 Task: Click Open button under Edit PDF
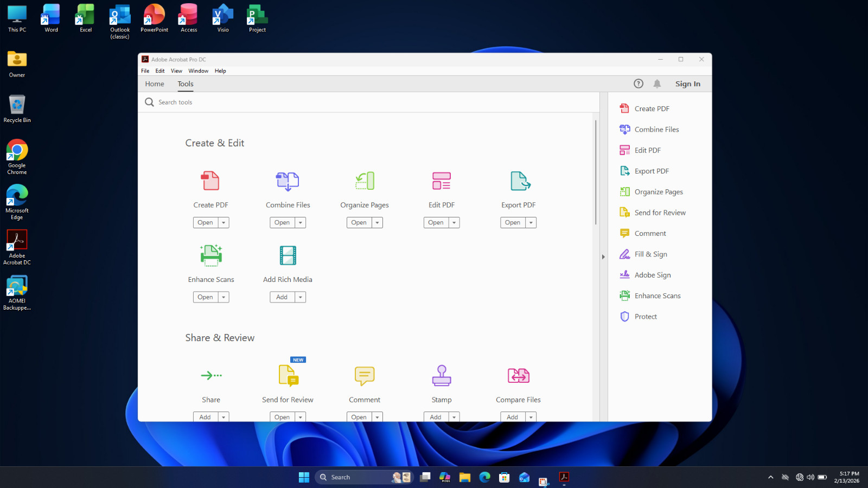[436, 223]
